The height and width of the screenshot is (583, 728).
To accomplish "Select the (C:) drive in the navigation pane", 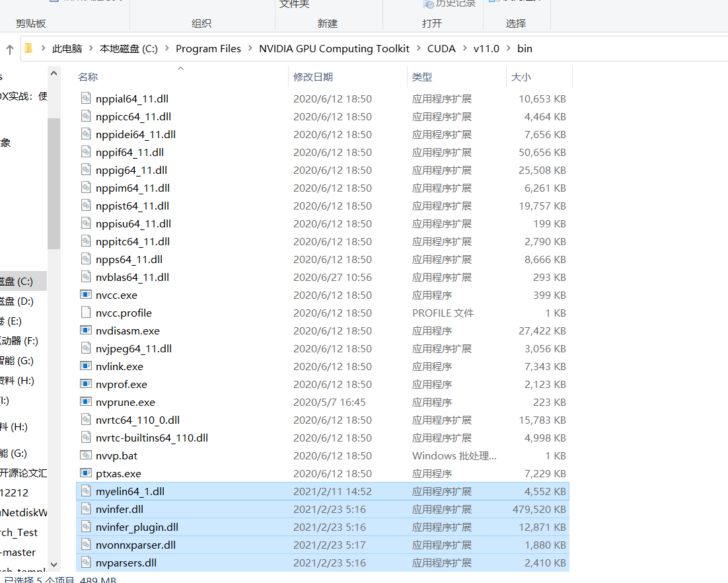I will (x=22, y=281).
